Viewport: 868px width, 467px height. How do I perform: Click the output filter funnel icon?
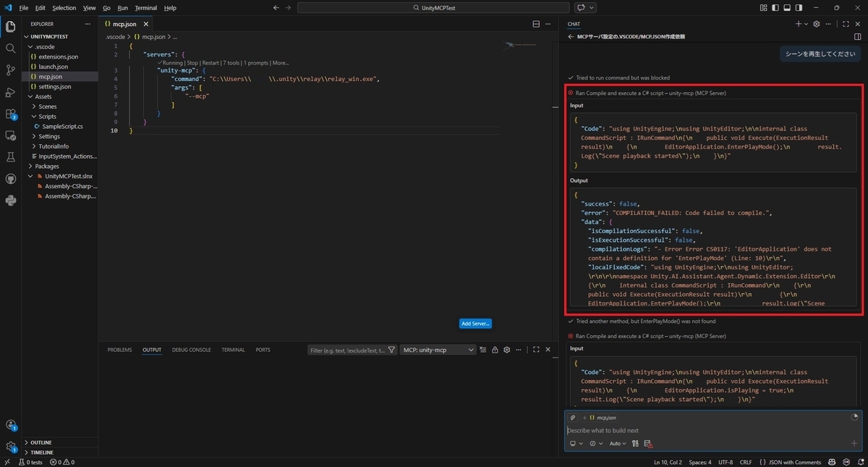pyautogui.click(x=391, y=350)
